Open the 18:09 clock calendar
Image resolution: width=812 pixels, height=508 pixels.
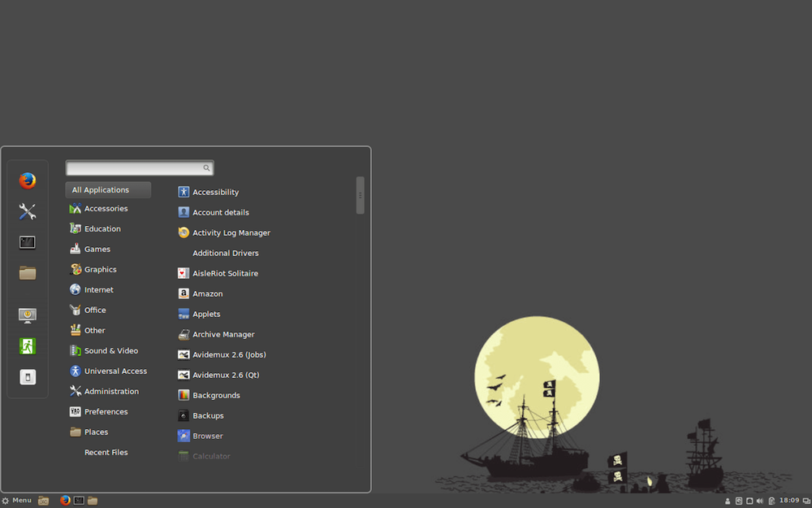coord(789,500)
